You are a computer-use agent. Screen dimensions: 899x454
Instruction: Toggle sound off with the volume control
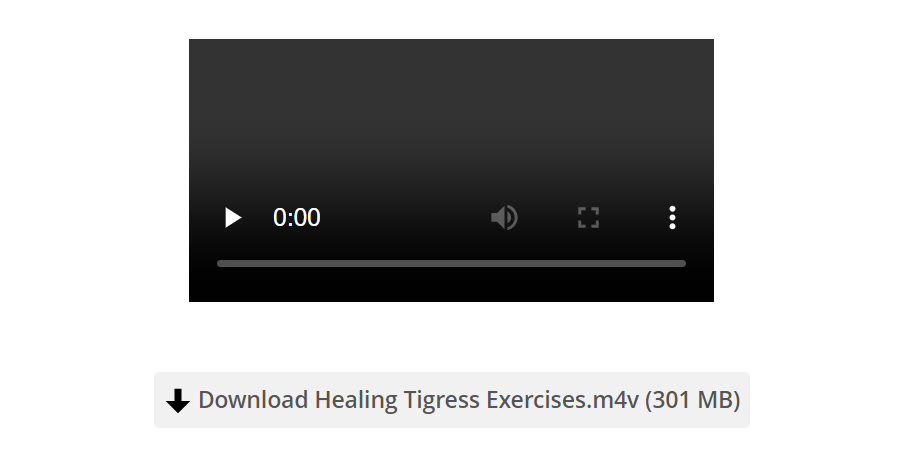pos(505,218)
